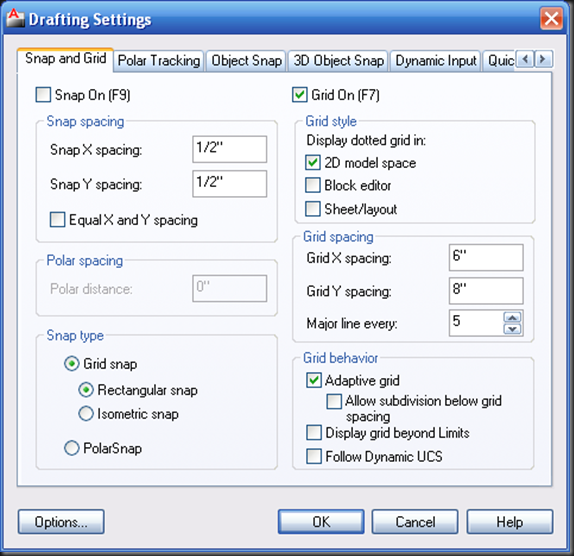Check Display grid beyond Limits

click(x=314, y=433)
